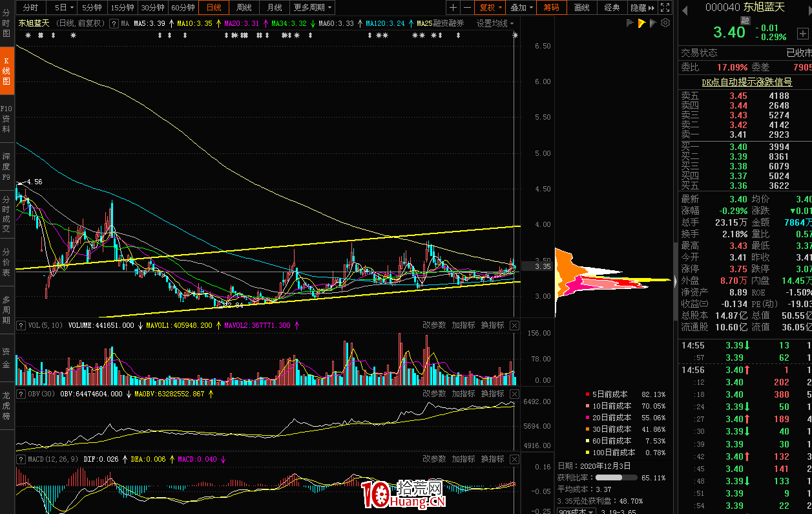Viewport: 812px width, 514px height.
Task: Switch to the 60分钟 period tab
Action: [x=183, y=8]
